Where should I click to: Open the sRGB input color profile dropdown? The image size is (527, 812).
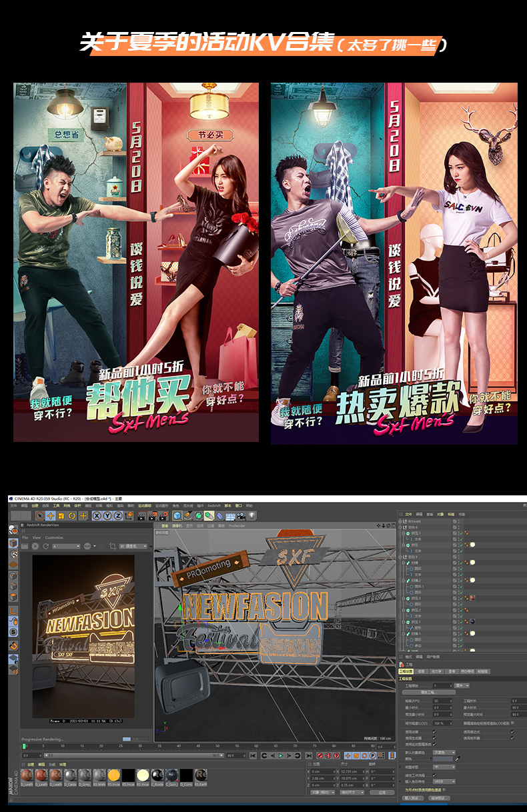click(444, 781)
